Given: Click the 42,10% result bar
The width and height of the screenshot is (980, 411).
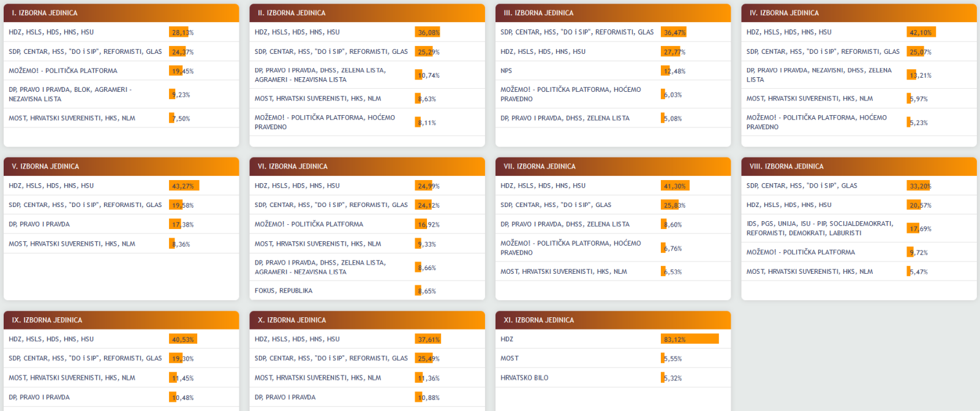Looking at the screenshot, I should pyautogui.click(x=921, y=32).
